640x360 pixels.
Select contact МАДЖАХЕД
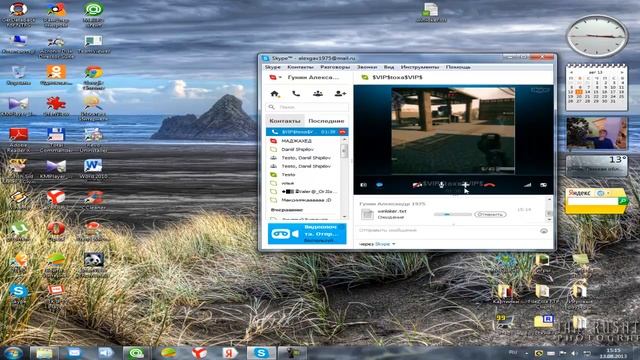[303, 141]
